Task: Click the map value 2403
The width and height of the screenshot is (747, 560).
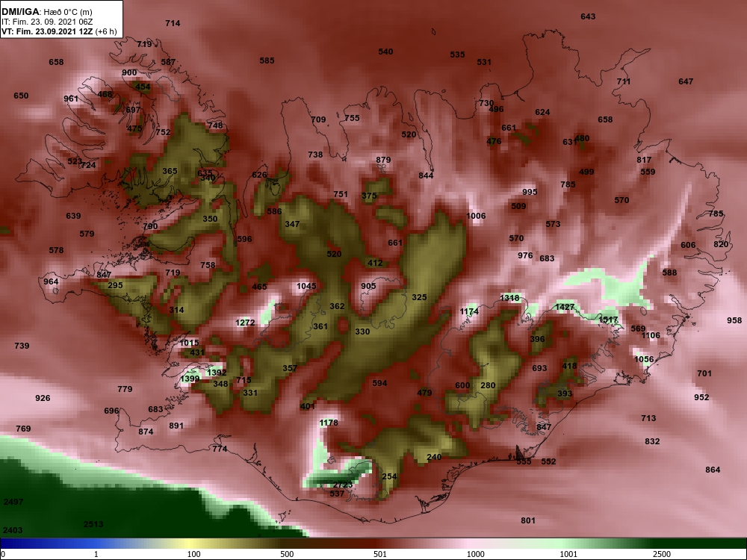Action: pyautogui.click(x=13, y=530)
